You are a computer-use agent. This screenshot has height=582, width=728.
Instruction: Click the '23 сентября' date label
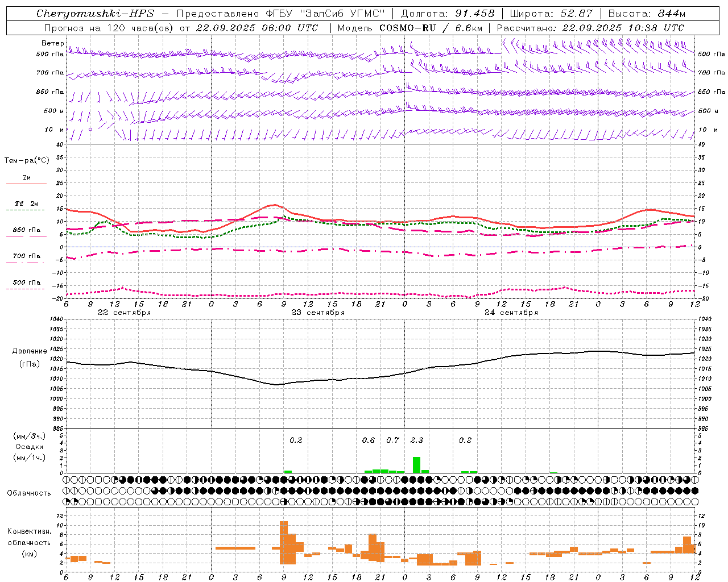pos(318,313)
